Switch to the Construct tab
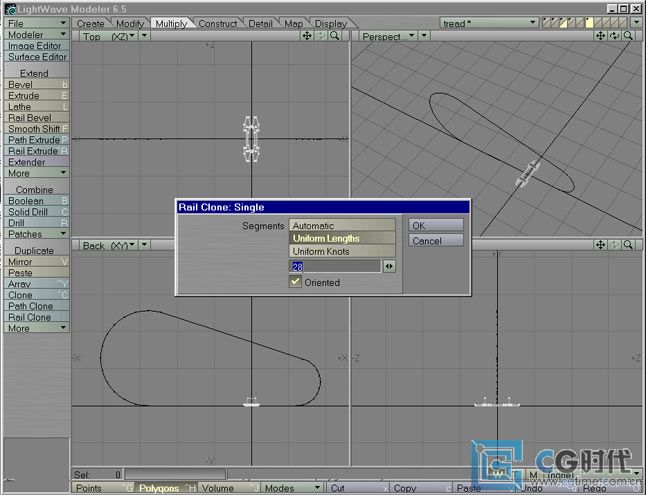Viewport: 646px width, 495px height. click(x=218, y=24)
